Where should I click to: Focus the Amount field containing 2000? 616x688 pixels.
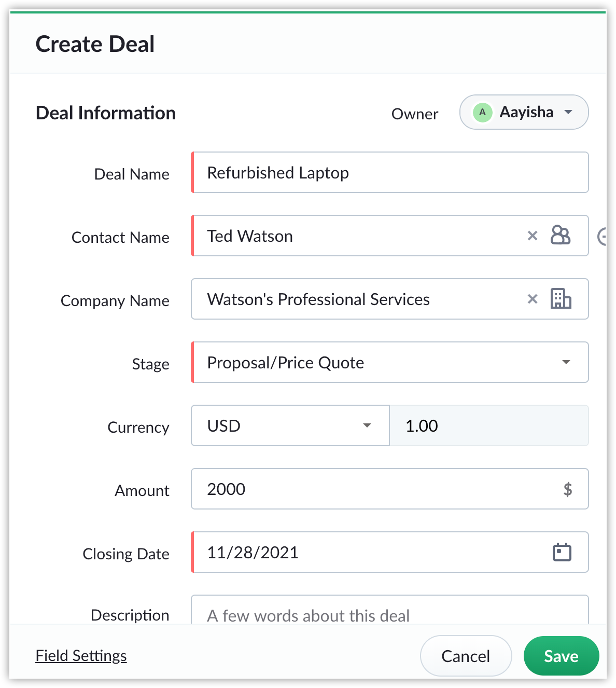point(390,489)
